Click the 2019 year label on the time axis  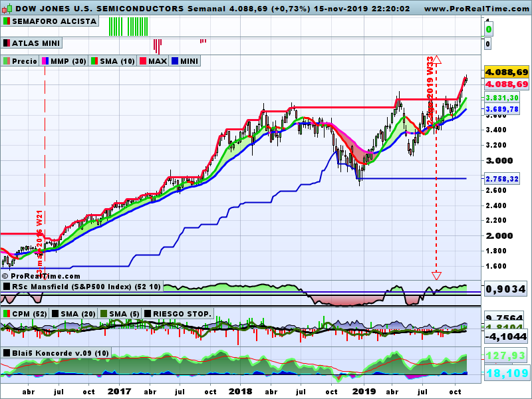(364, 392)
